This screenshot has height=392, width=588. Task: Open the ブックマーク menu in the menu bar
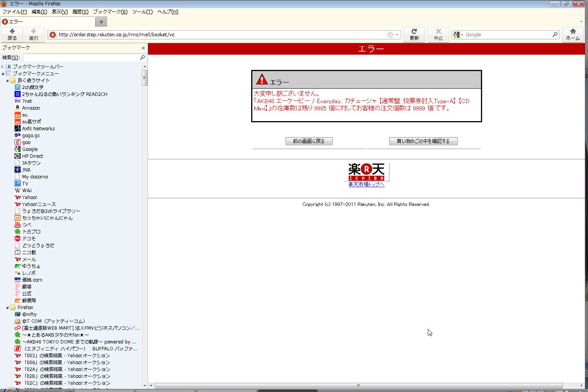click(110, 12)
